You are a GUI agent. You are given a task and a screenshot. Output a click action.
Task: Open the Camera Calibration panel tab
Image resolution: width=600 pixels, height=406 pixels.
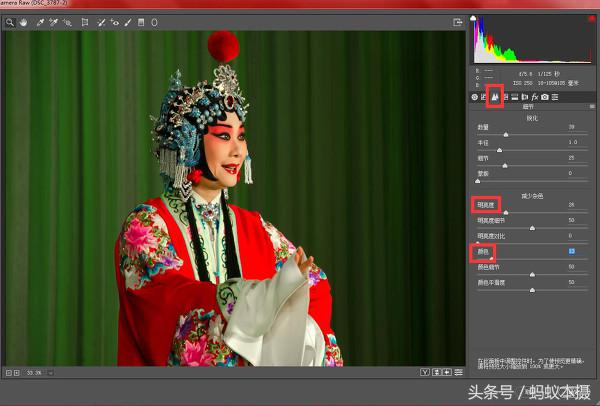coord(545,97)
